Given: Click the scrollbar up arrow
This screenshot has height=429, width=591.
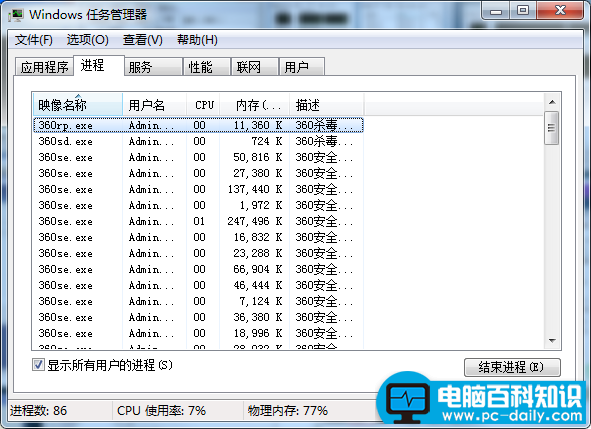Looking at the screenshot, I should 552,102.
